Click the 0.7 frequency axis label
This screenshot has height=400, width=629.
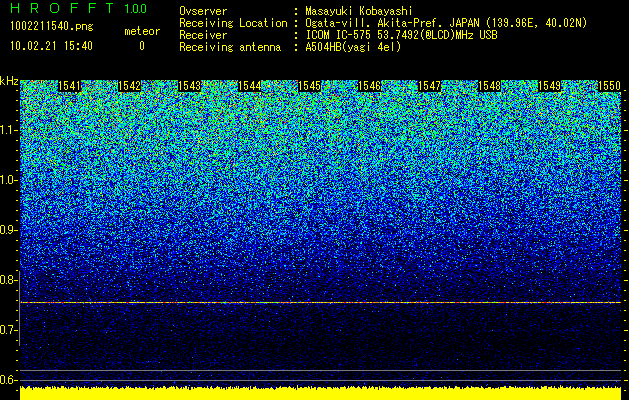click(8, 330)
